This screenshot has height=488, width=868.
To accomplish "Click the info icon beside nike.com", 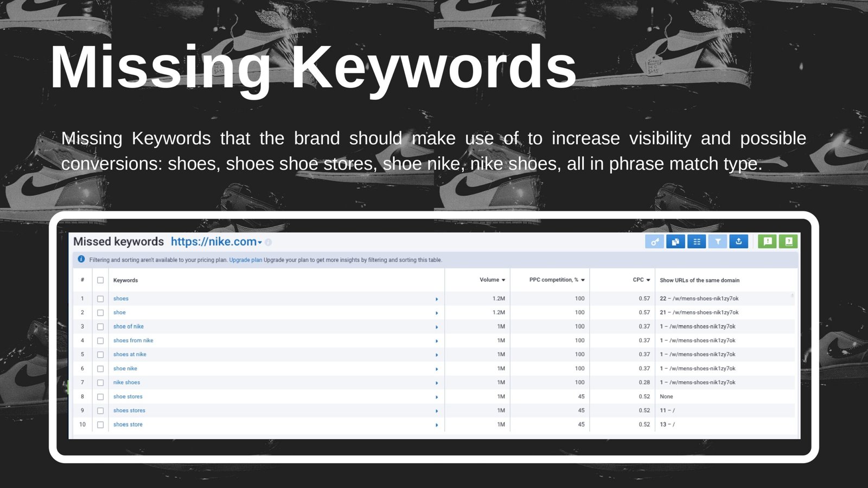I will [268, 242].
